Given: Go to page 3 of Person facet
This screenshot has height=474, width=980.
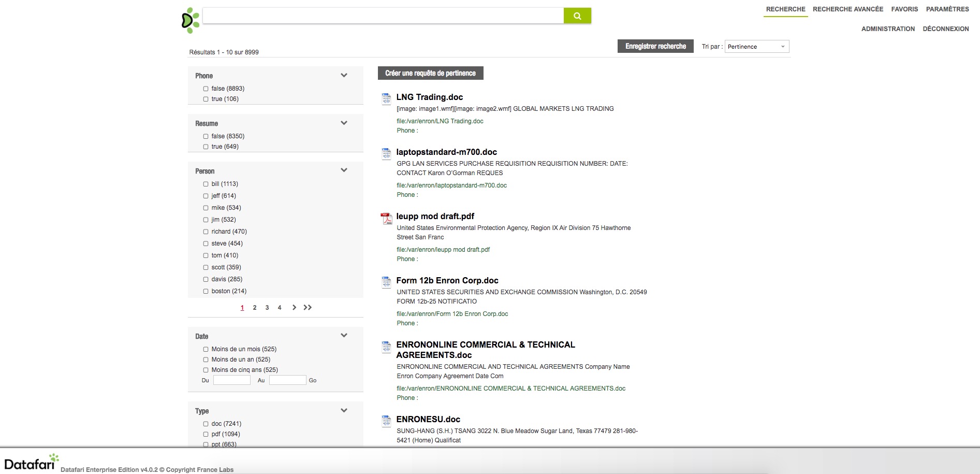Looking at the screenshot, I should point(267,308).
